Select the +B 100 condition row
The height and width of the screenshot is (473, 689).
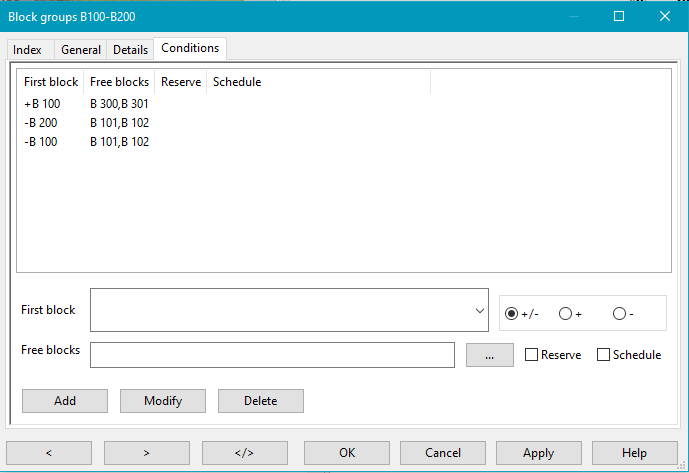tap(41, 104)
